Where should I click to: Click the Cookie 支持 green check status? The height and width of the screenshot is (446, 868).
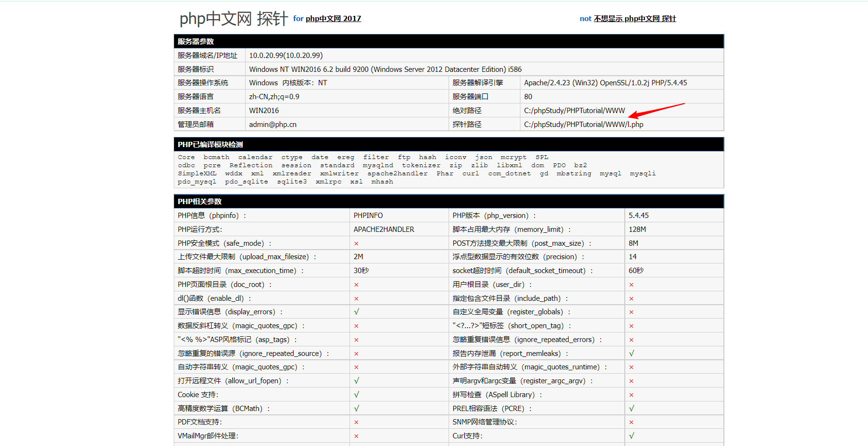357,395
